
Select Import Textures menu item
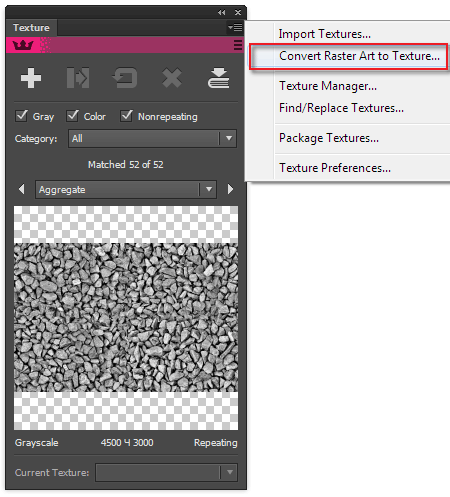325,34
